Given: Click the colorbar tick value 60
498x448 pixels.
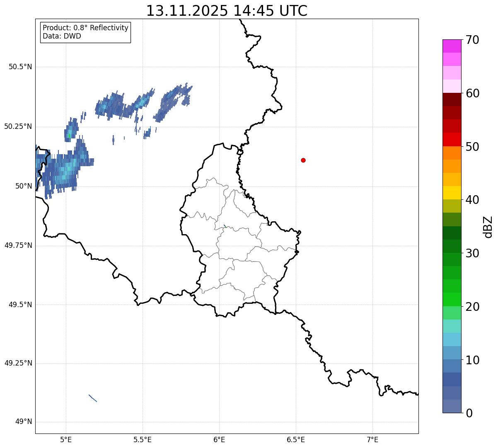Looking at the screenshot, I should [472, 93].
